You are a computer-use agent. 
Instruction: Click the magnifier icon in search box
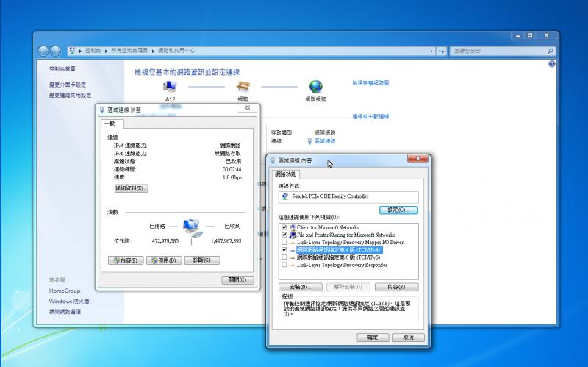click(x=550, y=51)
